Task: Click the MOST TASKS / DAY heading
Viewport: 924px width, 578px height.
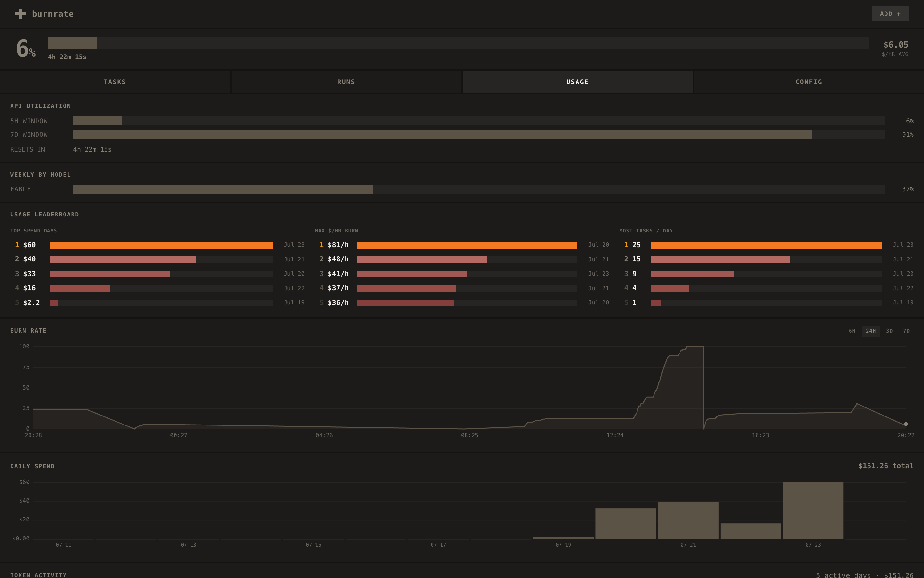Action: pos(646,231)
